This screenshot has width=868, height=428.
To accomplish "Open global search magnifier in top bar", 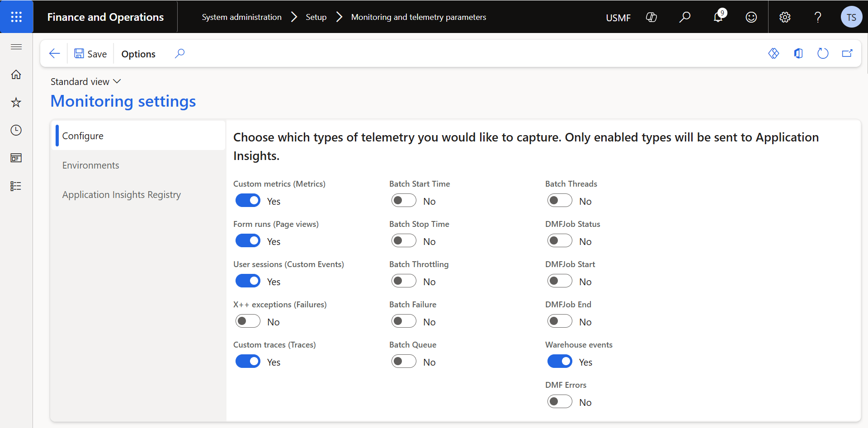I will [685, 17].
